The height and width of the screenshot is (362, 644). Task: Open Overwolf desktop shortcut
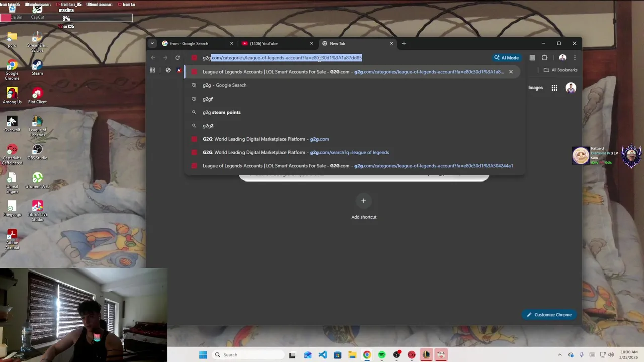(12, 124)
